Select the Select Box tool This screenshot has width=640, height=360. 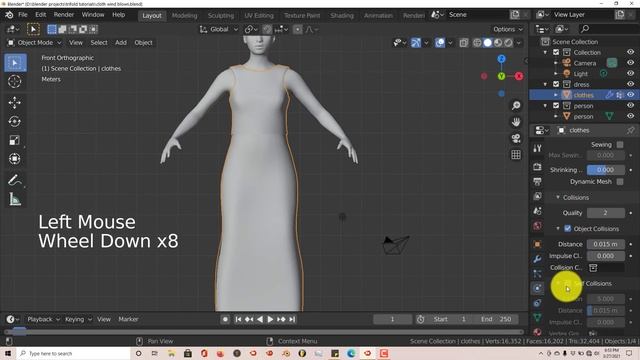[x=15, y=63]
